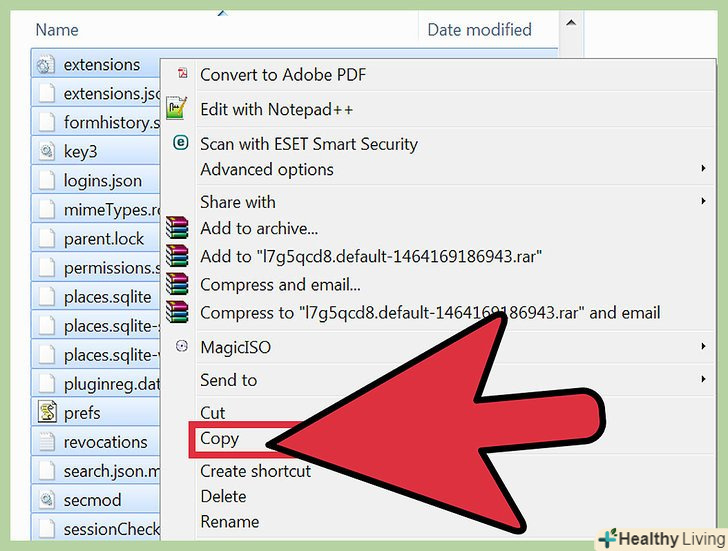Click the MagicISO disc icon
The image size is (728, 551).
click(x=182, y=346)
